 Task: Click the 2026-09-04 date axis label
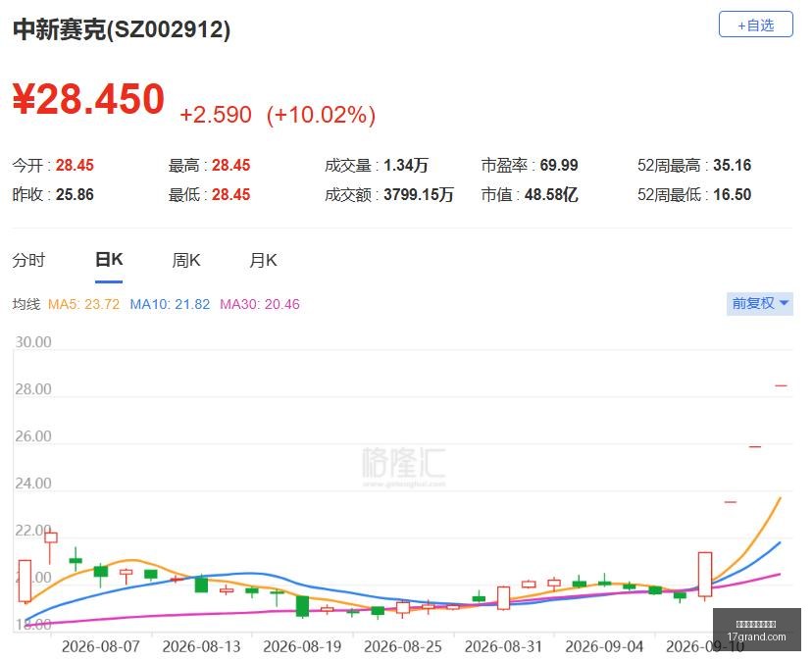coord(604,646)
